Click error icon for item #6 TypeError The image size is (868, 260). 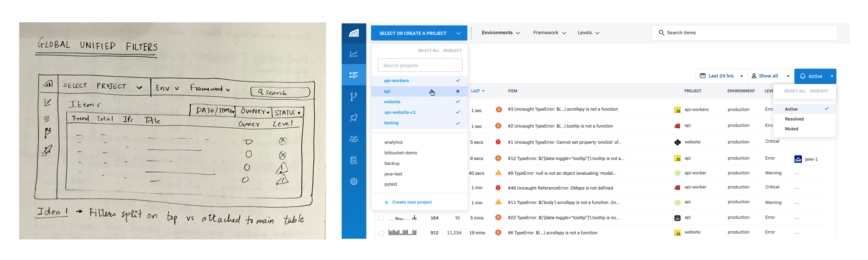498,233
